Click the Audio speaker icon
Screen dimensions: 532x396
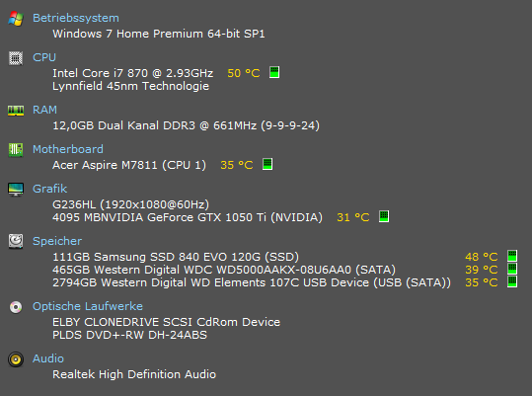[16, 359]
